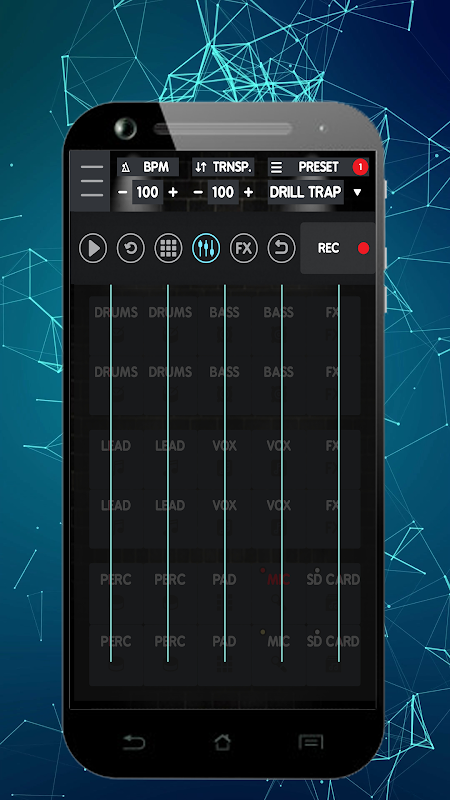Tap the TRNSP. transpose label

223,167
